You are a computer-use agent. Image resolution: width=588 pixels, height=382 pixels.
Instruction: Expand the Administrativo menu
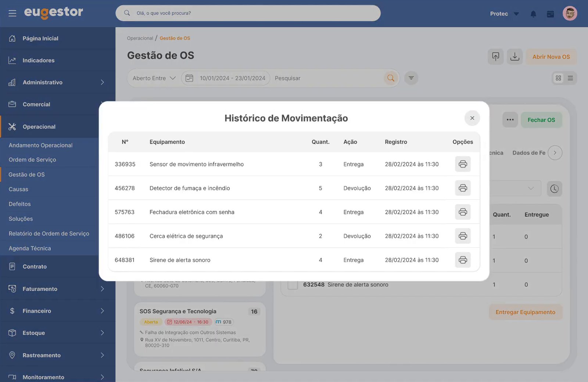click(58, 82)
